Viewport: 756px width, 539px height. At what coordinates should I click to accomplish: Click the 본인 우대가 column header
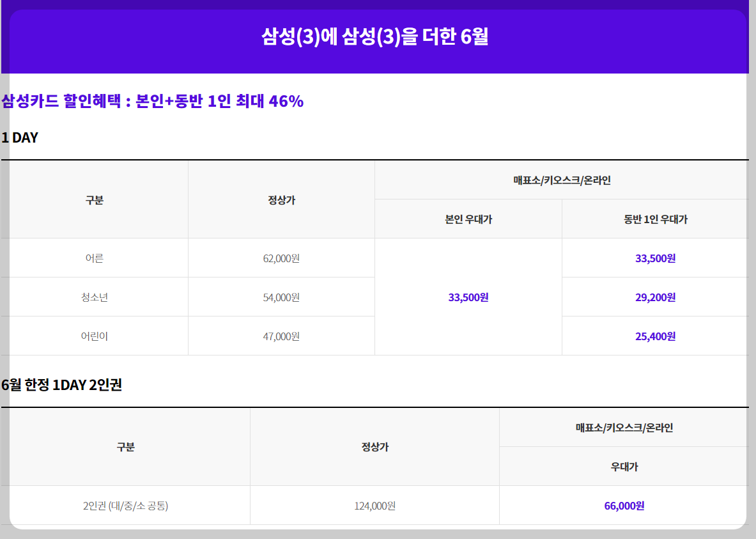[468, 219]
